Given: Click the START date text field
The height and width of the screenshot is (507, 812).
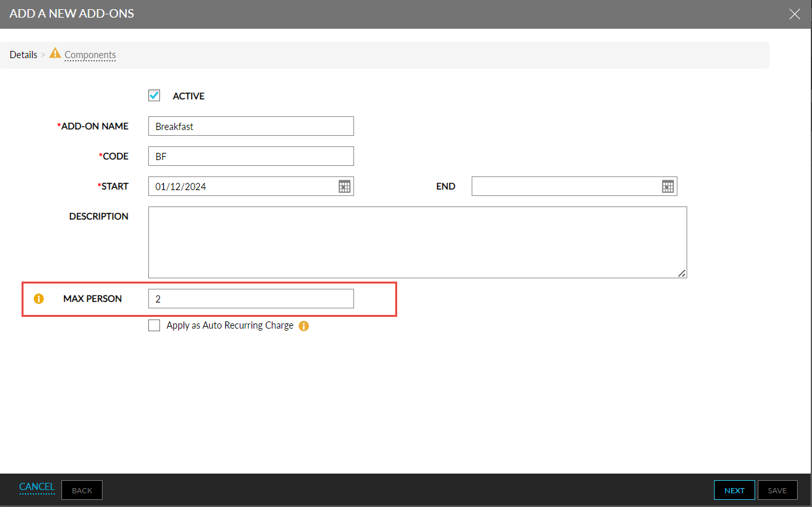Looking at the screenshot, I should [x=242, y=186].
